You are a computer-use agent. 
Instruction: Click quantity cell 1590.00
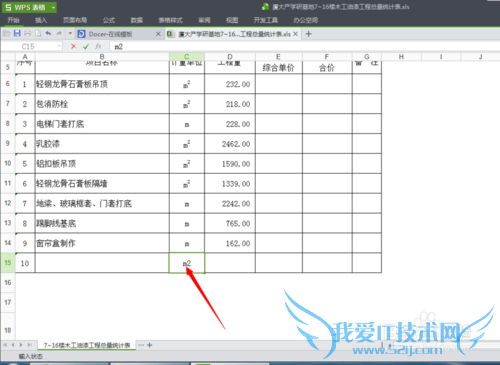click(230, 164)
